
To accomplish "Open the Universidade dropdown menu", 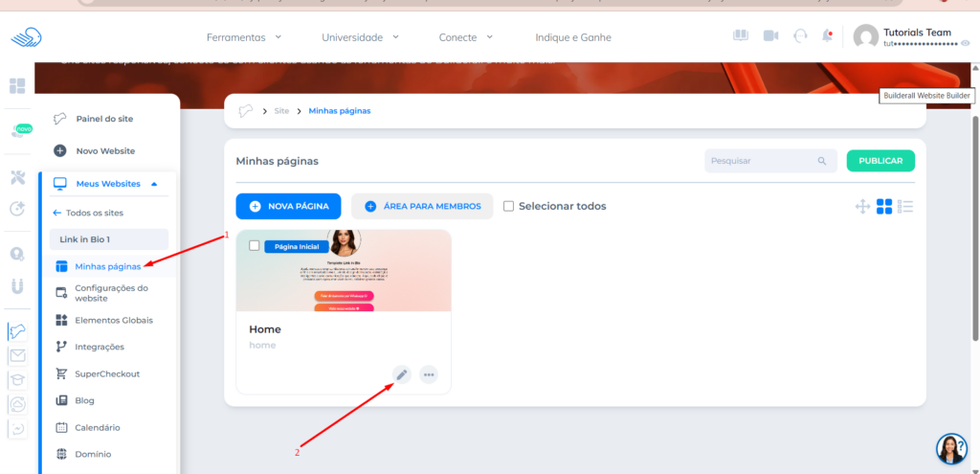I will [360, 37].
